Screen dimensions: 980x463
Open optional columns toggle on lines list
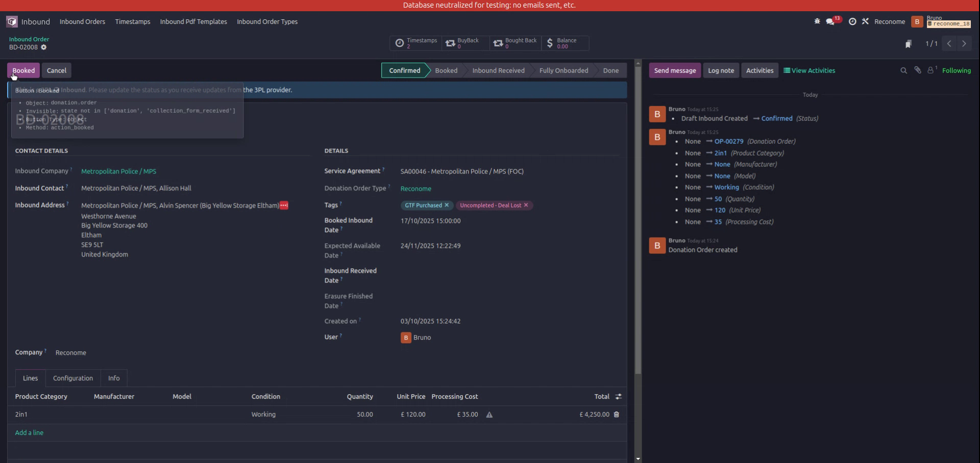point(618,396)
